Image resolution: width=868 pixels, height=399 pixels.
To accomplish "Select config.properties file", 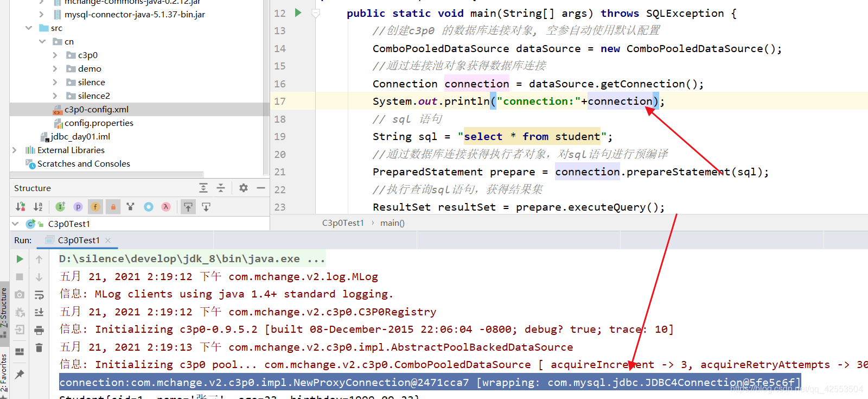I will [x=99, y=123].
